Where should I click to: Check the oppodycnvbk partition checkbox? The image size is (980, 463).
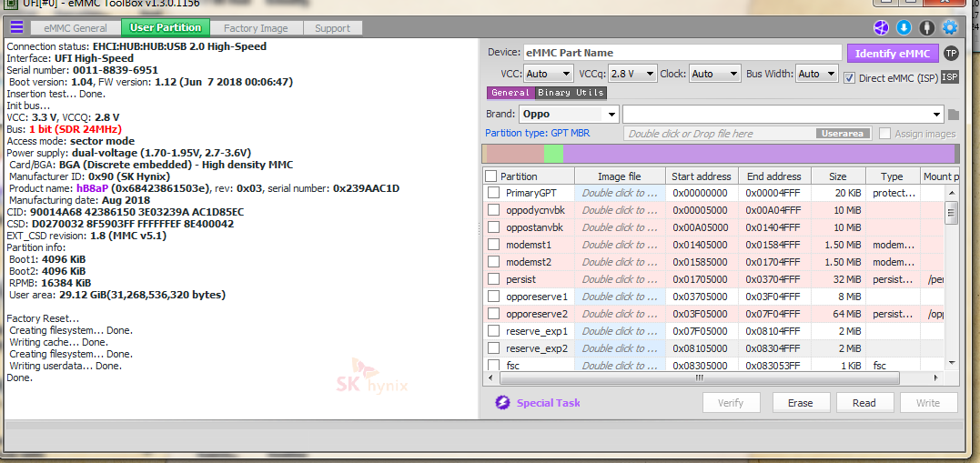point(494,210)
